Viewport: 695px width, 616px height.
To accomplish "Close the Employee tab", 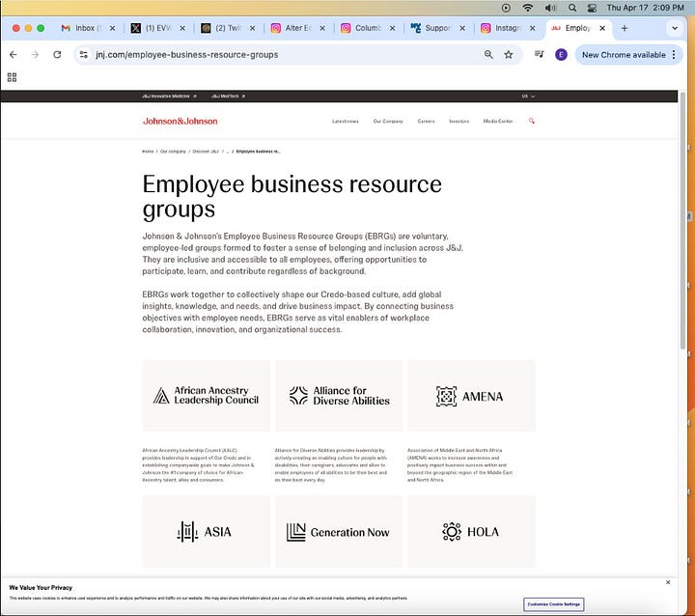I will pyautogui.click(x=602, y=28).
